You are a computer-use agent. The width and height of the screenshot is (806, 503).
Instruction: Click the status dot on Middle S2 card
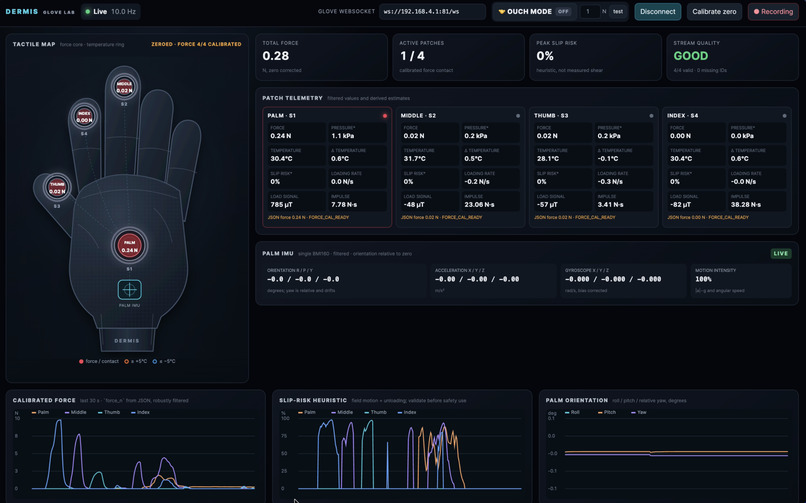(518, 116)
